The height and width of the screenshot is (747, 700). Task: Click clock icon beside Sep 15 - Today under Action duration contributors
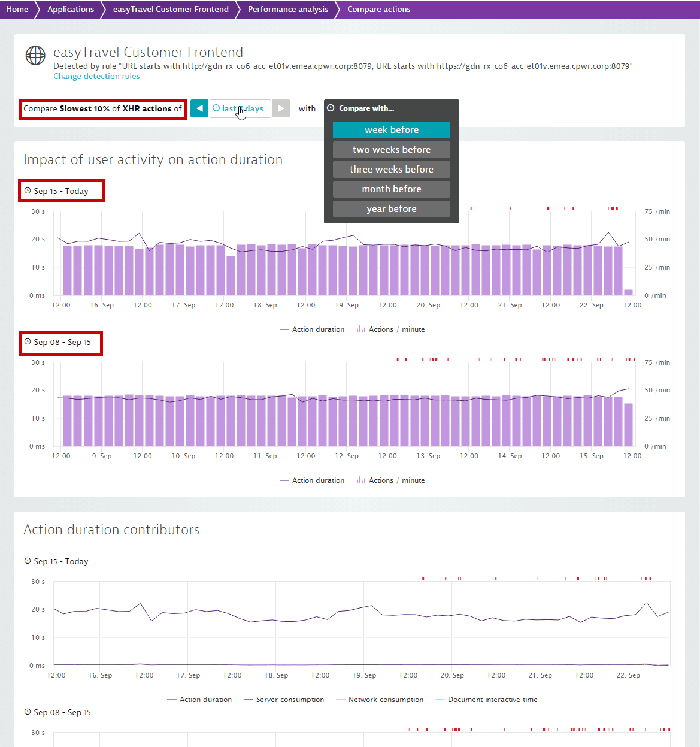click(x=28, y=561)
